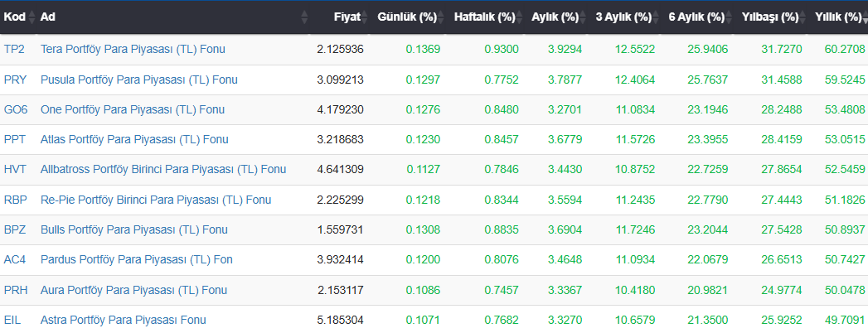Open Bulls Portföy Para Piyasası (TL) Fonu
Screen dimensions: 868x333
coord(134,229)
